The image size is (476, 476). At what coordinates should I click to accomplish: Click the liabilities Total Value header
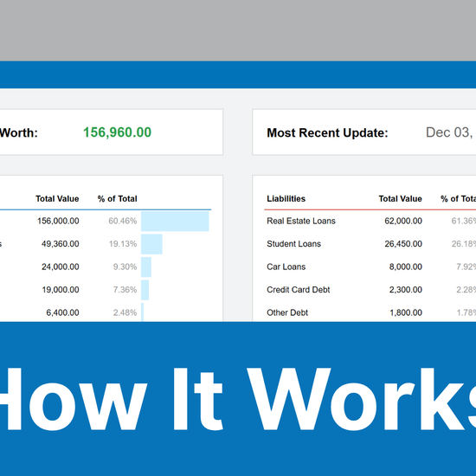click(400, 198)
